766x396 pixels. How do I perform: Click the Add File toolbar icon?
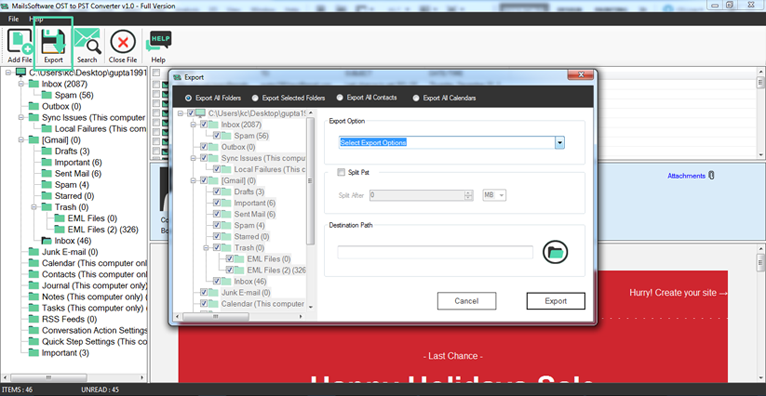click(20, 46)
